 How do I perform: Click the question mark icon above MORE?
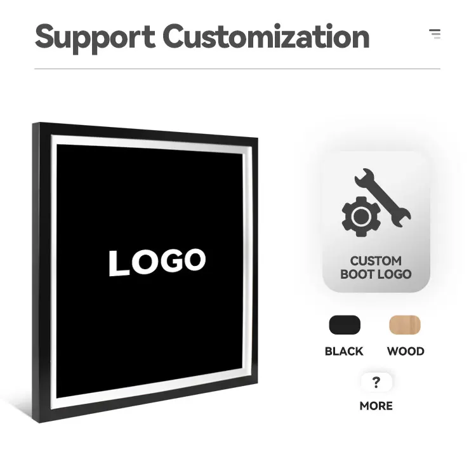click(x=376, y=382)
